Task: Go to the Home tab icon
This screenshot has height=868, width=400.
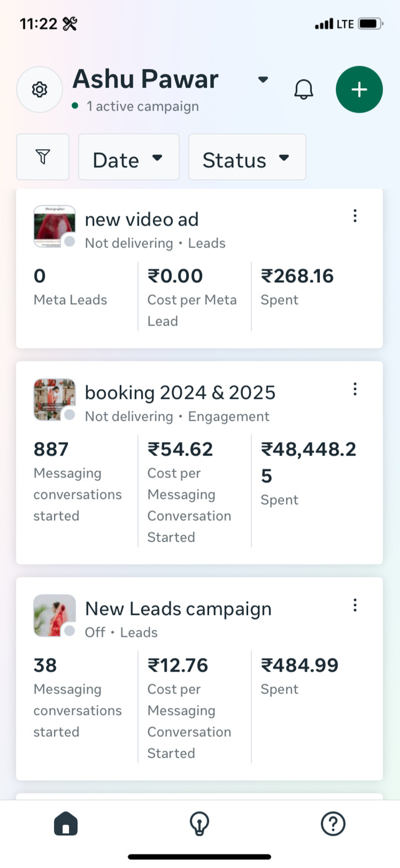Action: pos(66,824)
